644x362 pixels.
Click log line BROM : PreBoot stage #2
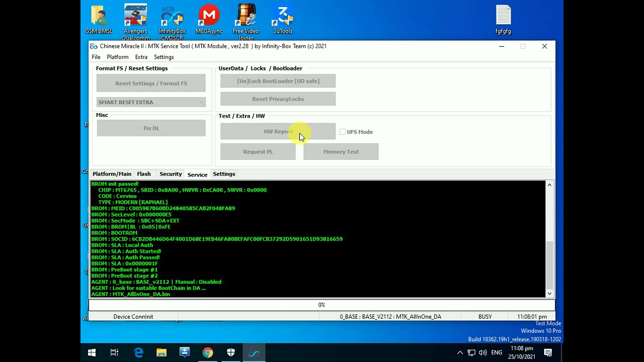(124, 276)
